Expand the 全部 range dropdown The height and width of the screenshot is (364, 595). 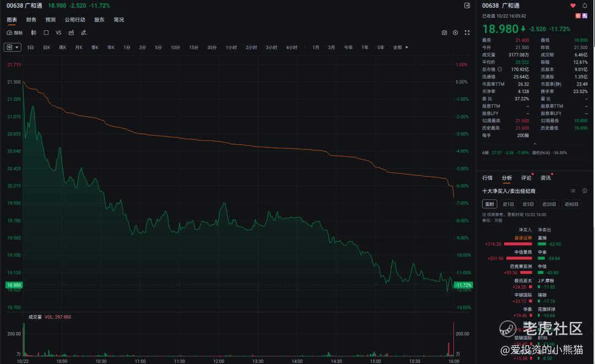click(x=401, y=47)
